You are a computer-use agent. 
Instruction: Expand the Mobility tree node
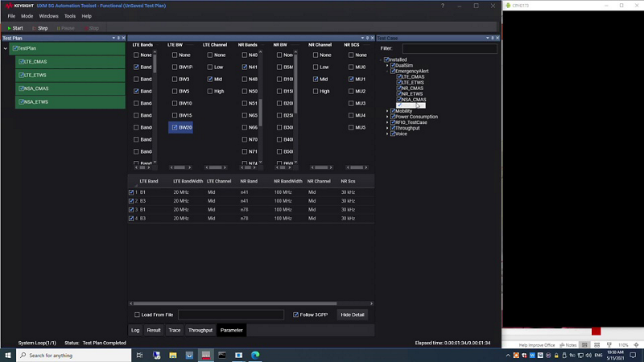[x=387, y=111]
